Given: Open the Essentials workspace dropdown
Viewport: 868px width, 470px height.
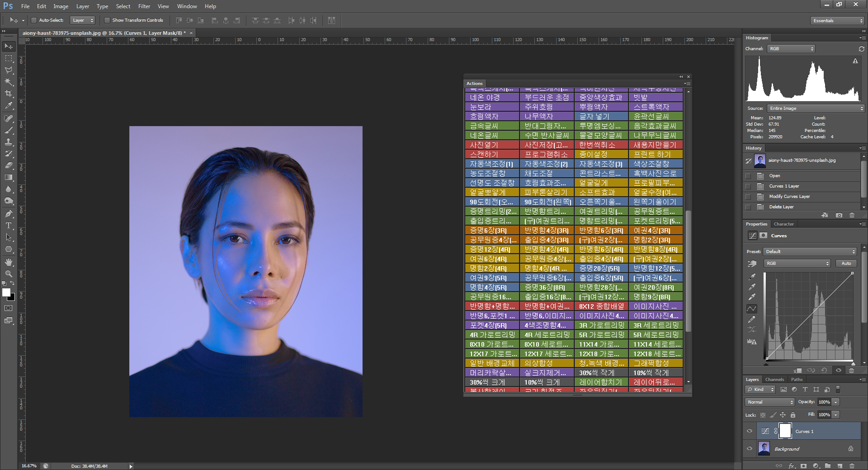Looking at the screenshot, I should coord(837,21).
